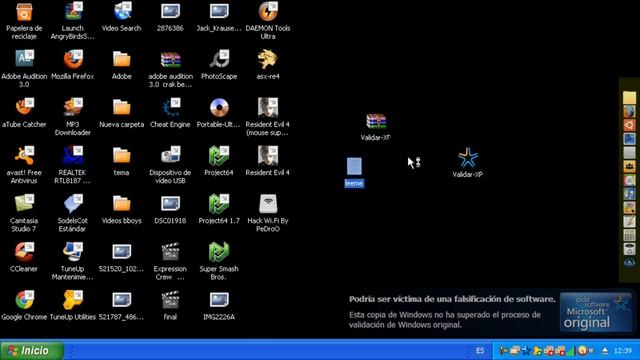
Task: Open the music note icon in side dock
Action: coord(629,194)
